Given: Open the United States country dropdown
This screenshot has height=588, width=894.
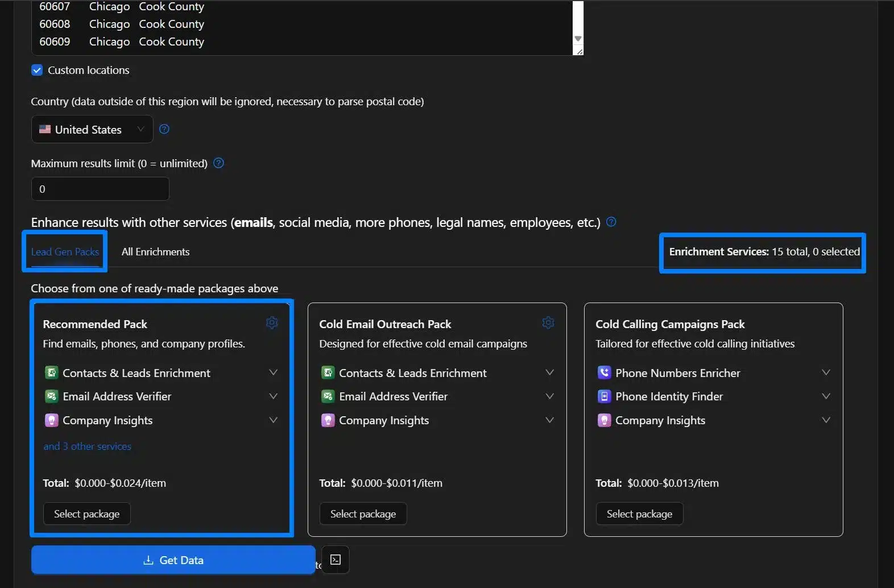Looking at the screenshot, I should (92, 130).
